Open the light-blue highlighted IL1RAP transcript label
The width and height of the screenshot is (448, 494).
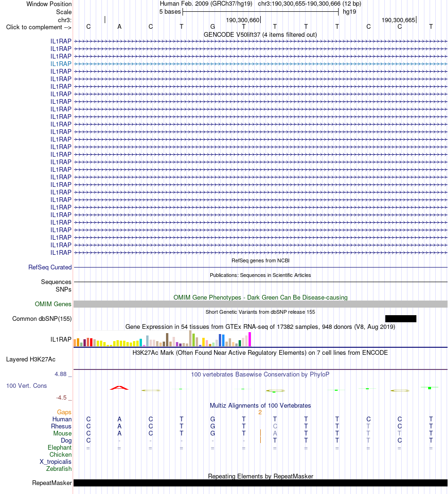point(61,64)
